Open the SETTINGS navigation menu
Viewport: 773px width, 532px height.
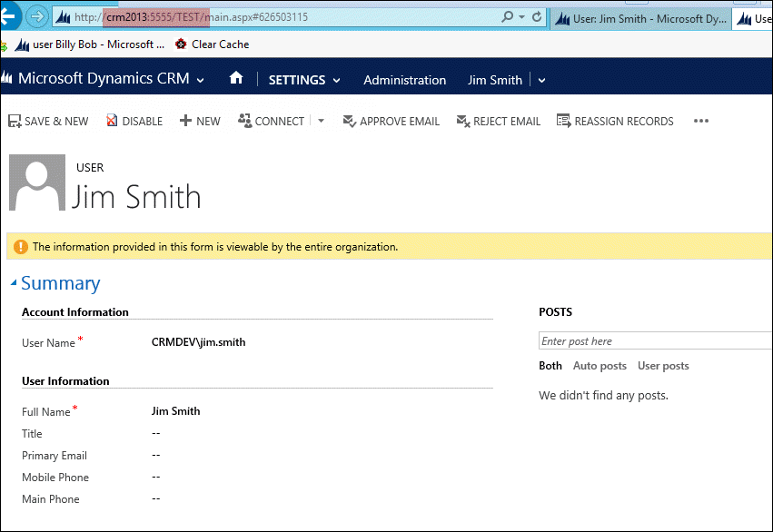coord(297,80)
